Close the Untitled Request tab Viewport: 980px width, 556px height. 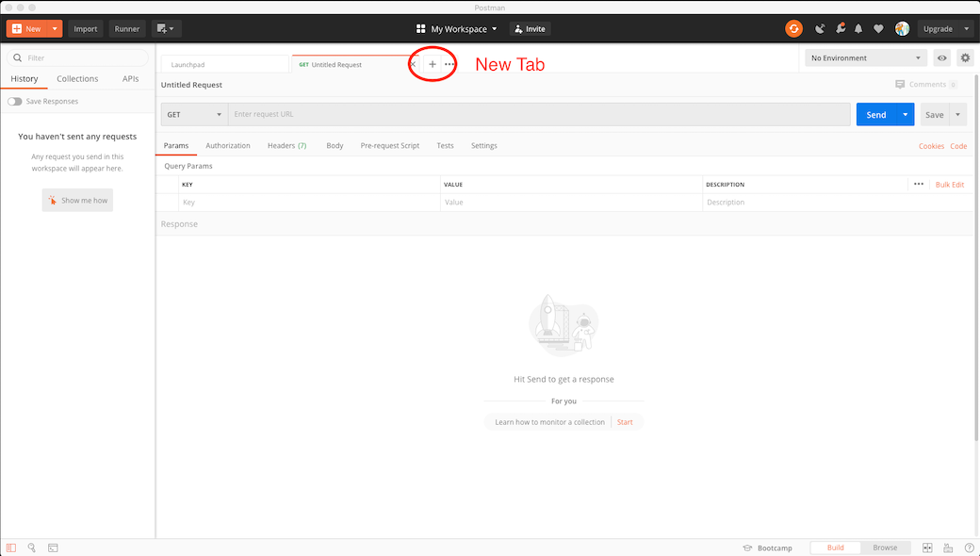pos(413,64)
